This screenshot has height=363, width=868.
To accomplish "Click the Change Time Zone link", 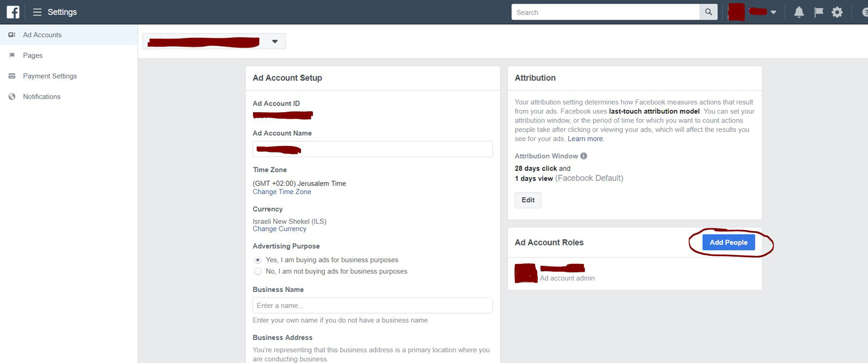I will click(282, 192).
